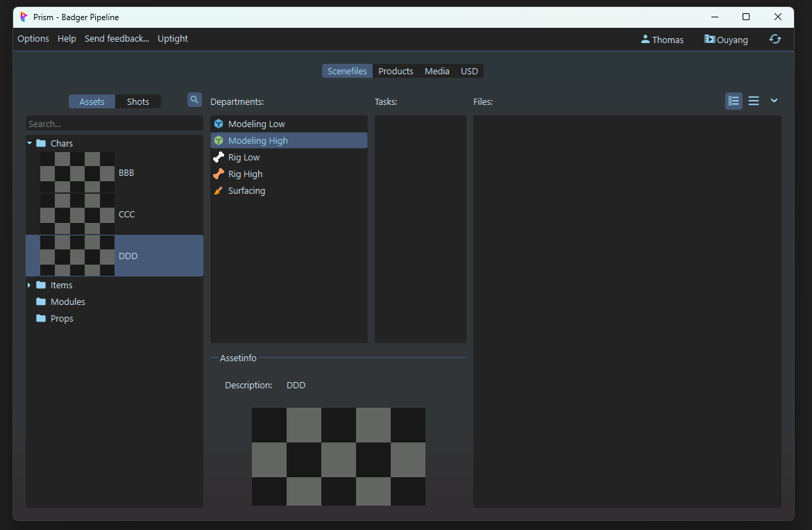
Task: Click the asset Search input field
Action: 114,124
